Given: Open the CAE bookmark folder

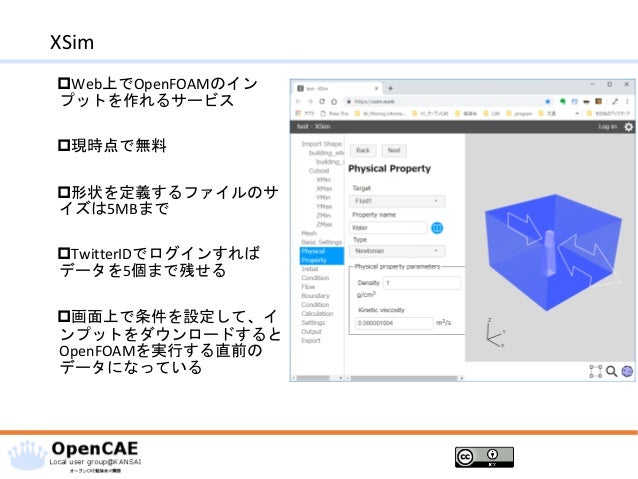Looking at the screenshot, I should [x=492, y=113].
